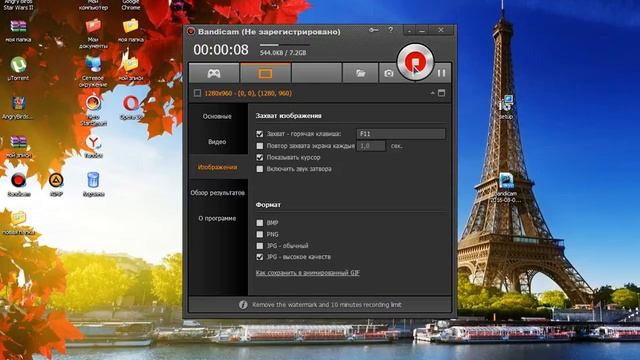Image resolution: width=640 pixels, height=360 pixels.
Task: Select the Recycle Bin (Корзина) icon
Action: pos(93,180)
